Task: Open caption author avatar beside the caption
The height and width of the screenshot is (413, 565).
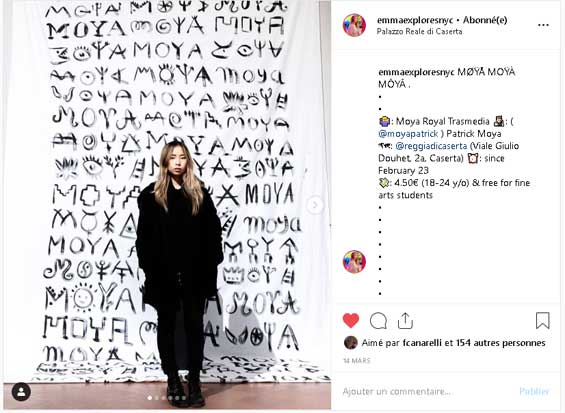Action: [354, 262]
